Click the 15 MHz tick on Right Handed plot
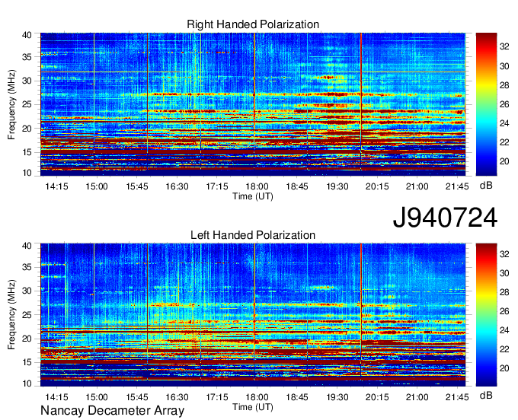This screenshot has width=518, height=420. click(27, 152)
